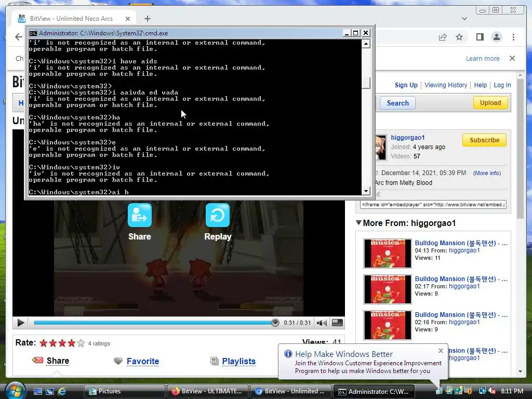This screenshot has height=399, width=532.
Task: Play the video with player play button
Action: (20, 323)
